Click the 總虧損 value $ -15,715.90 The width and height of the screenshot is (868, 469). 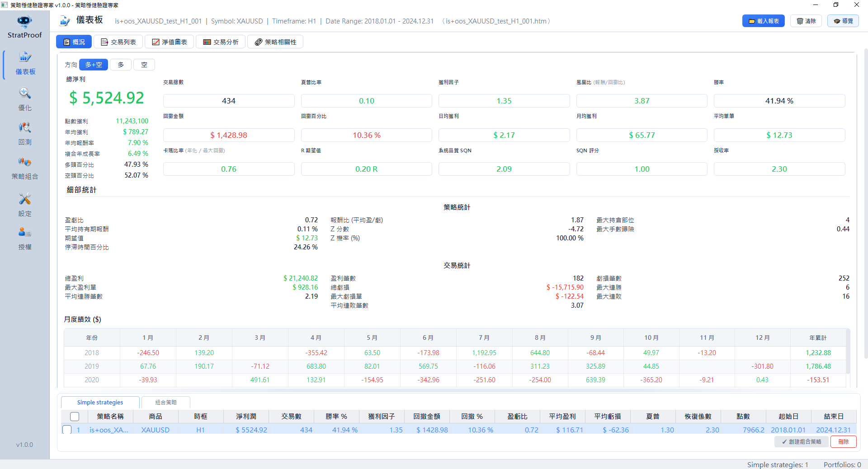tap(565, 287)
